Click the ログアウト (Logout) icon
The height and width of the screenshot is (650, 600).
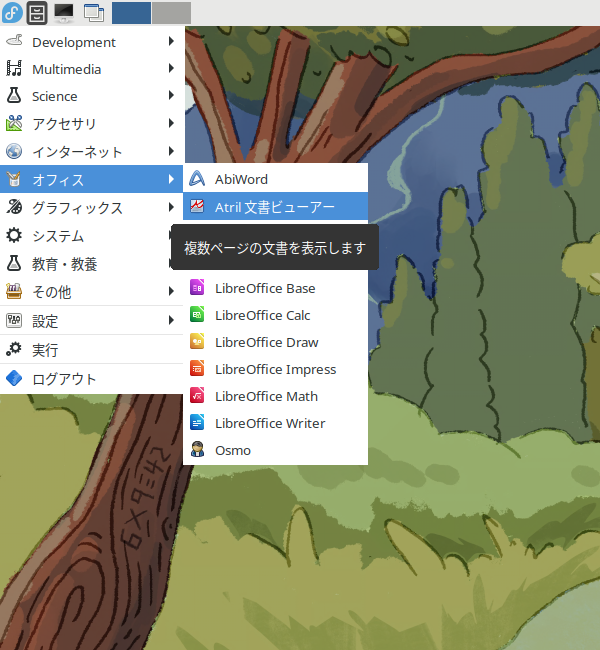(14, 378)
